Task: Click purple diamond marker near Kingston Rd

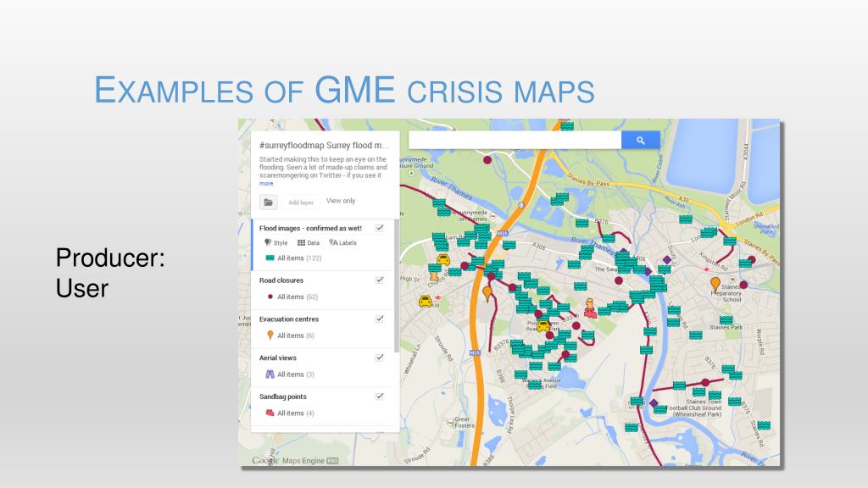Action: click(x=667, y=259)
